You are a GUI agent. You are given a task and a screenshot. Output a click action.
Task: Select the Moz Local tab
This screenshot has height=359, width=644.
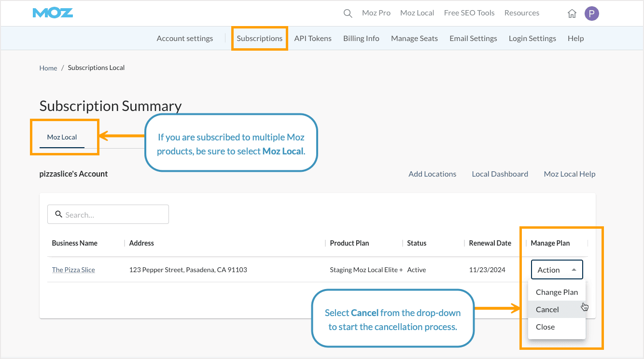click(x=62, y=137)
